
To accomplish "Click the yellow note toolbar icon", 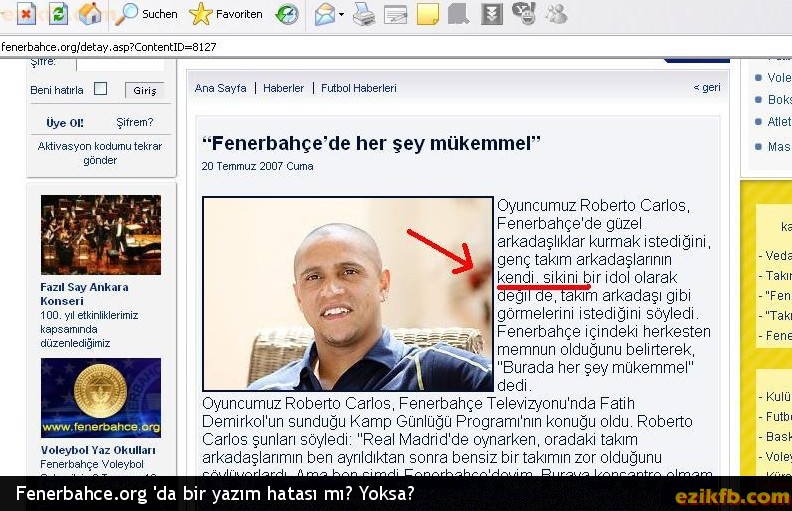I will click(x=427, y=14).
